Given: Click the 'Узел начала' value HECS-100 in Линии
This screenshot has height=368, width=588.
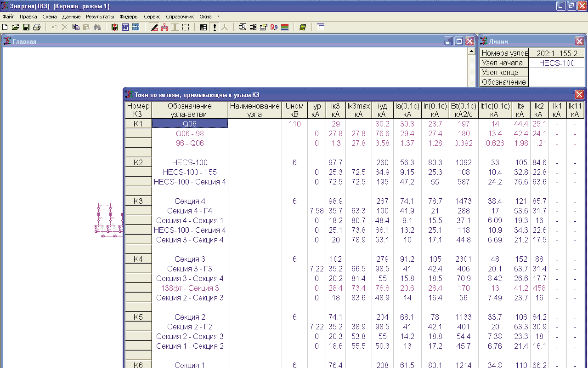Looking at the screenshot, I should (x=556, y=63).
